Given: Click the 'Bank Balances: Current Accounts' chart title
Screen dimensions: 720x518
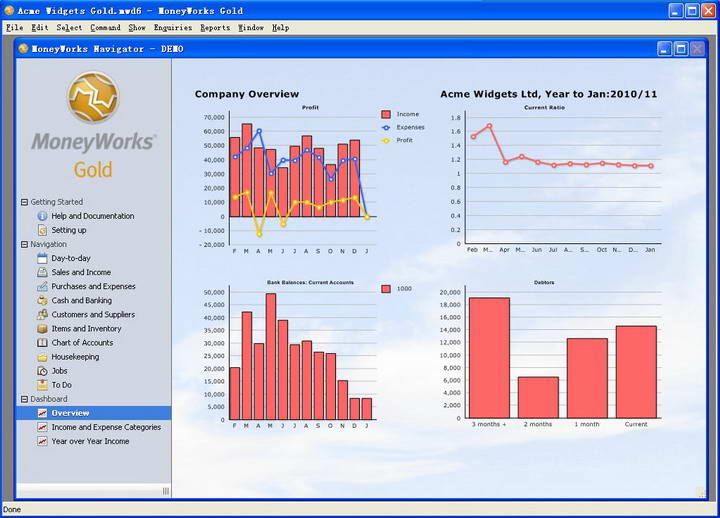Looking at the screenshot, I should 310,282.
